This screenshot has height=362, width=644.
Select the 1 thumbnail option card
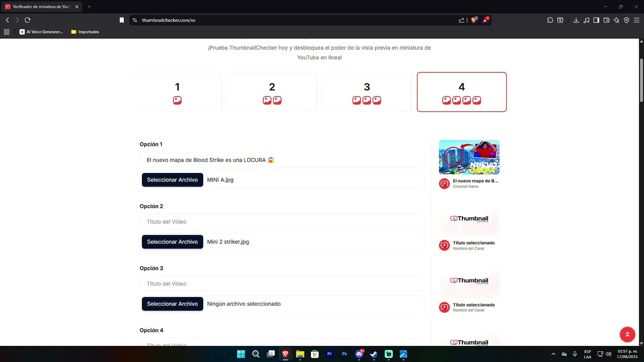pyautogui.click(x=177, y=92)
